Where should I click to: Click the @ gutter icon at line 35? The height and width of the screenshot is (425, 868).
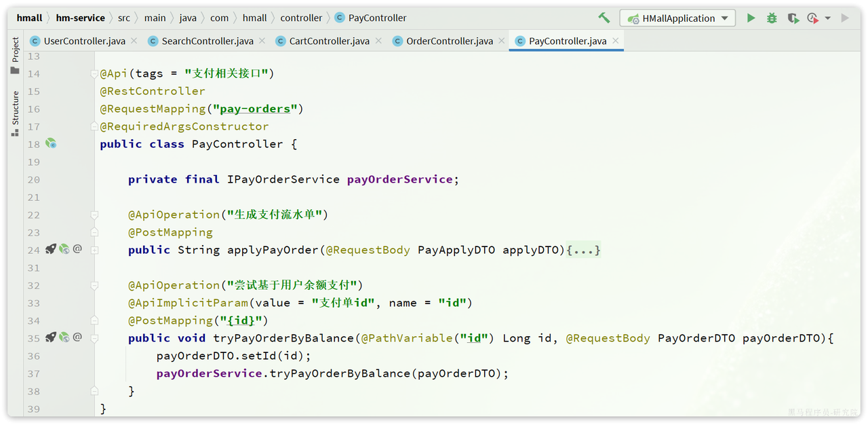coord(77,337)
